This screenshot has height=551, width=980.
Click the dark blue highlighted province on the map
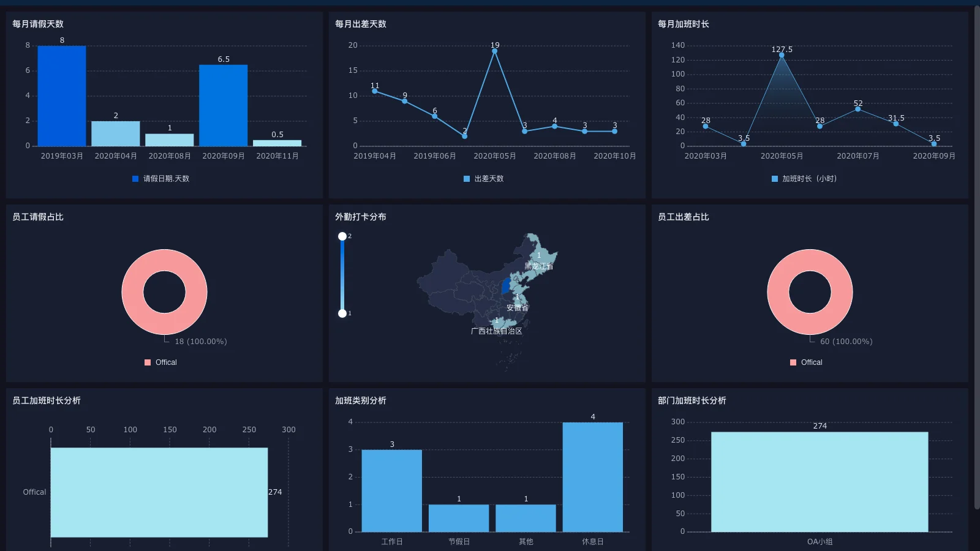pyautogui.click(x=505, y=286)
